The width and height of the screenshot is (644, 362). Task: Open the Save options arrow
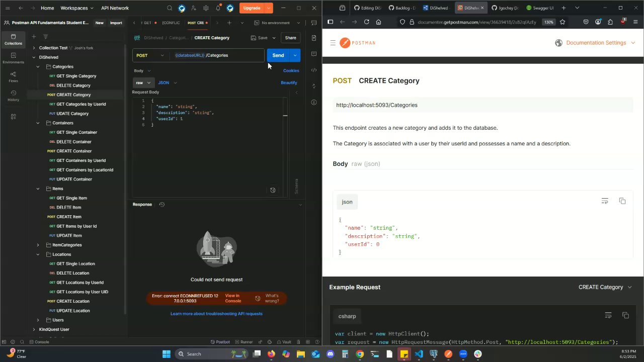274,38
